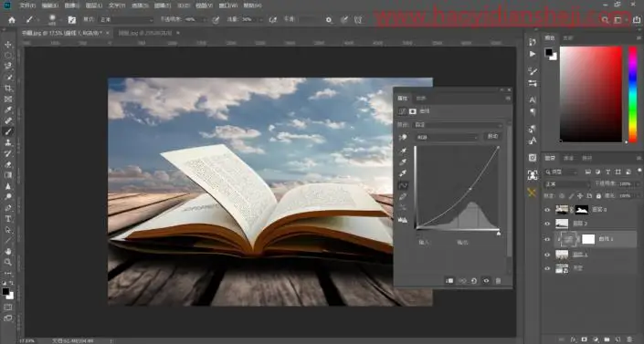644x344 pixels.
Task: Toggle visibility of the top masked layer
Action: (x=547, y=210)
